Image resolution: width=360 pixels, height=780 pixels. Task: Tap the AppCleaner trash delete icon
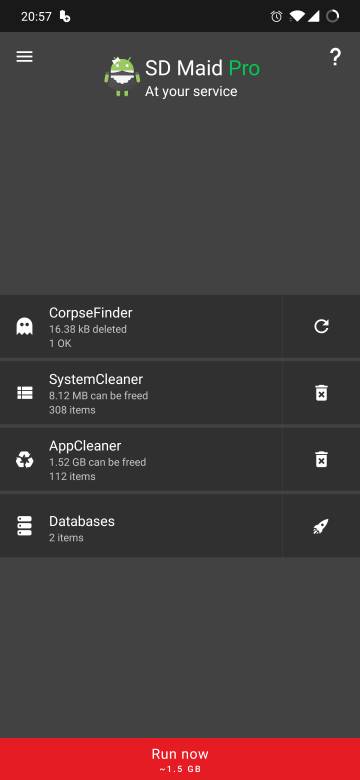(322, 459)
